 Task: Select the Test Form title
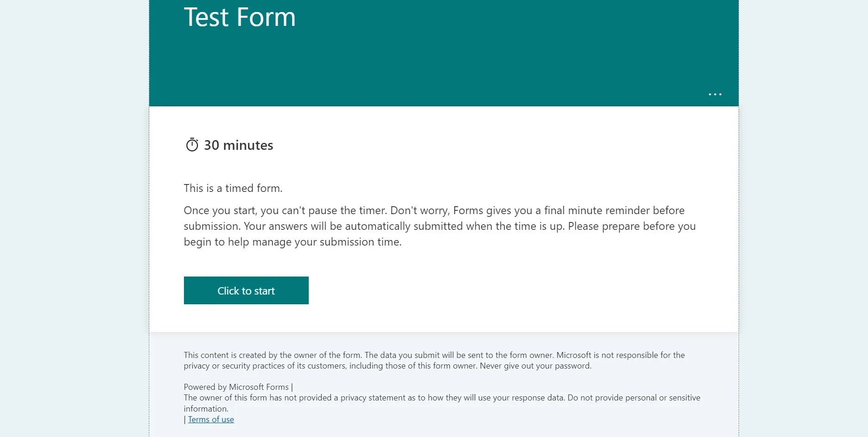[x=240, y=18]
